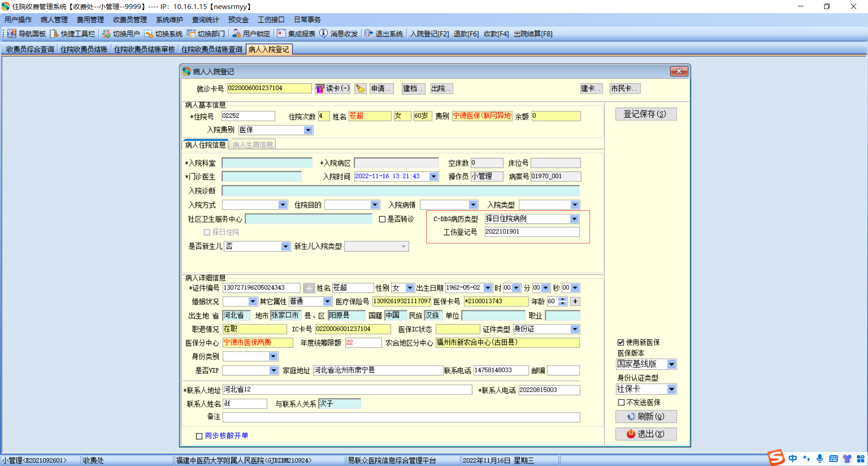The image size is (868, 466).
Task: Open the 医保版本 dropdown
Action: click(x=672, y=364)
